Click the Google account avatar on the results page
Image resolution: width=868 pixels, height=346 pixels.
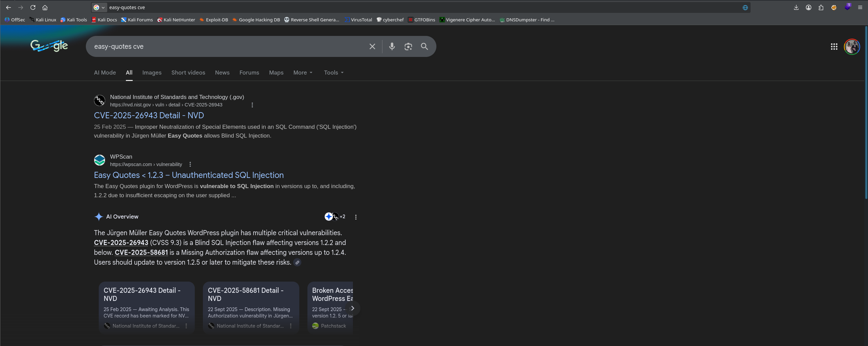coord(851,46)
